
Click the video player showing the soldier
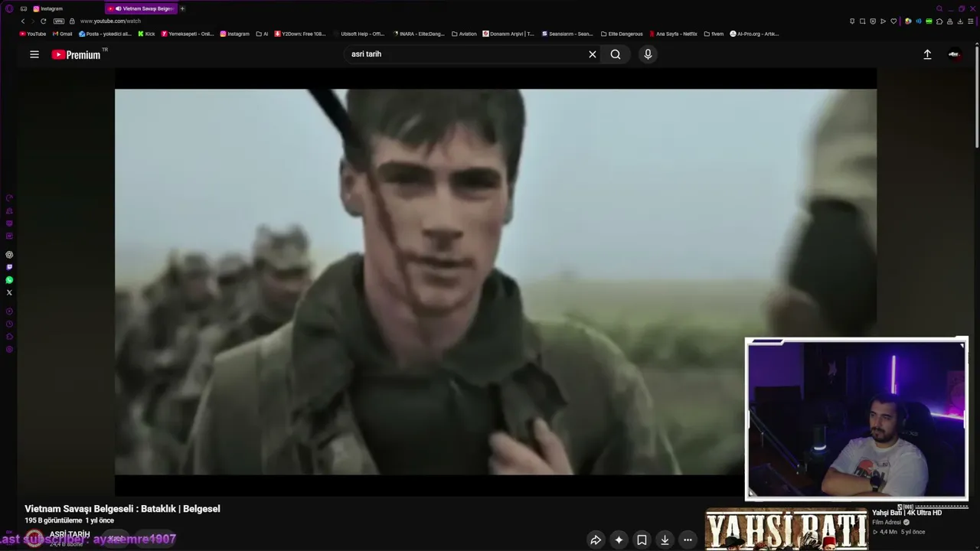495,282
